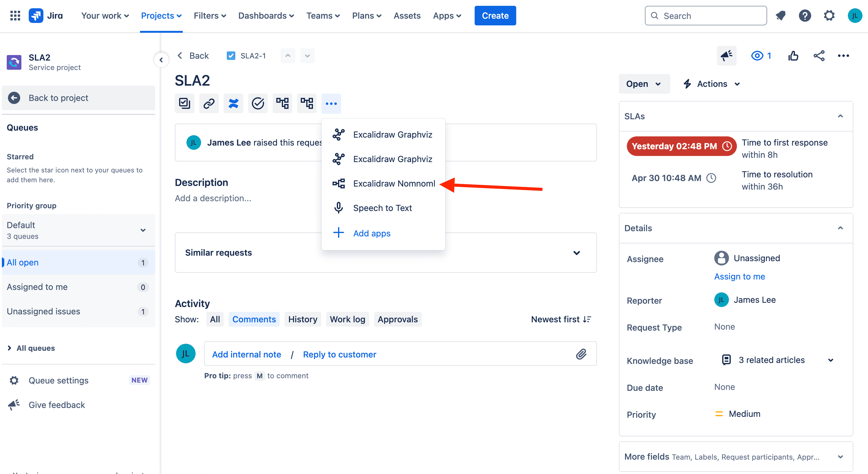Show Work log activity
The image size is (868, 474).
[348, 319]
